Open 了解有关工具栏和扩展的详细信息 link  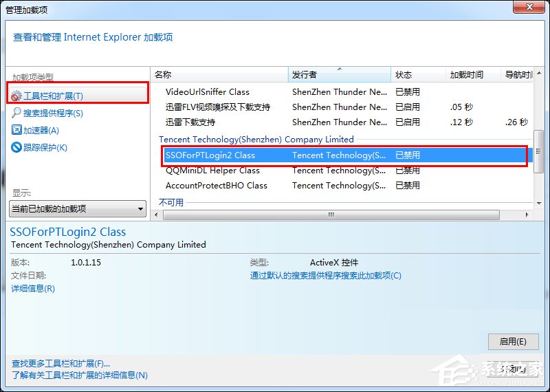[x=80, y=375]
